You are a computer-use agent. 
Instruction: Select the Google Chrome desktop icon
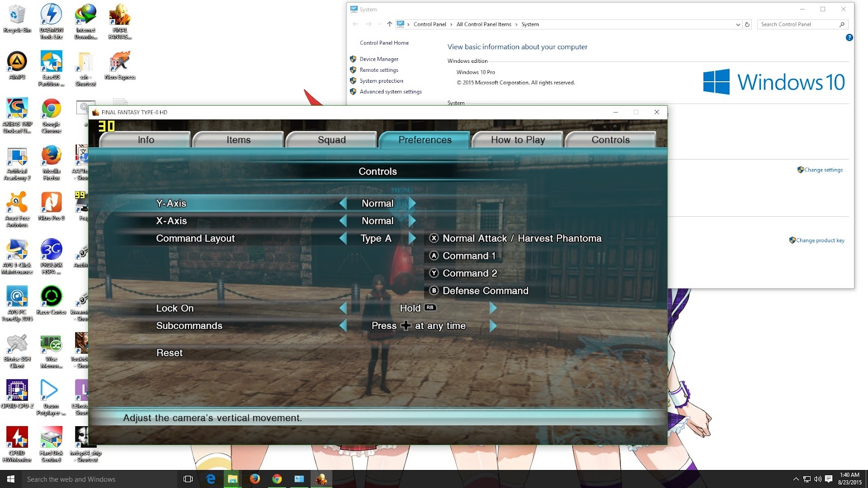(51, 116)
